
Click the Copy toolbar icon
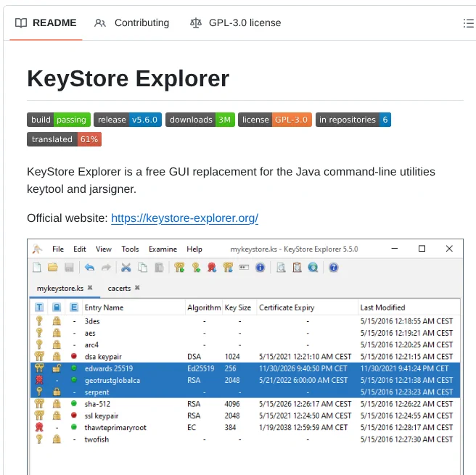(142, 268)
